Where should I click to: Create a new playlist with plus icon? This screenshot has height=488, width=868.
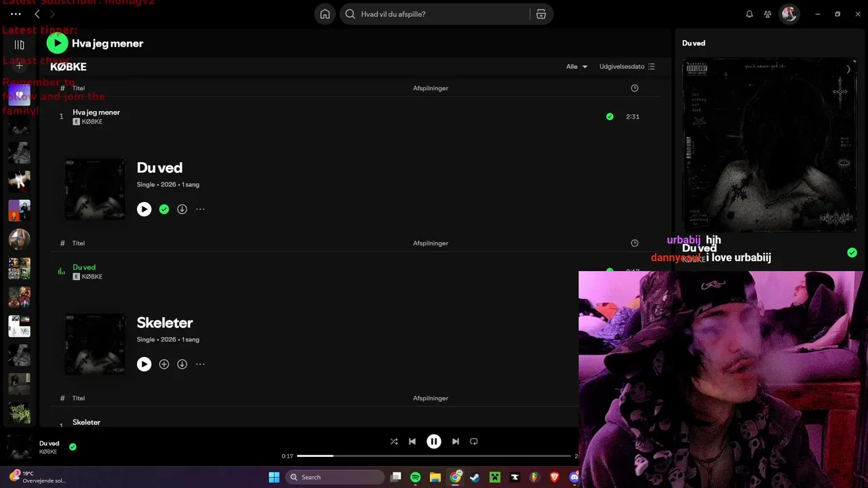coord(20,66)
